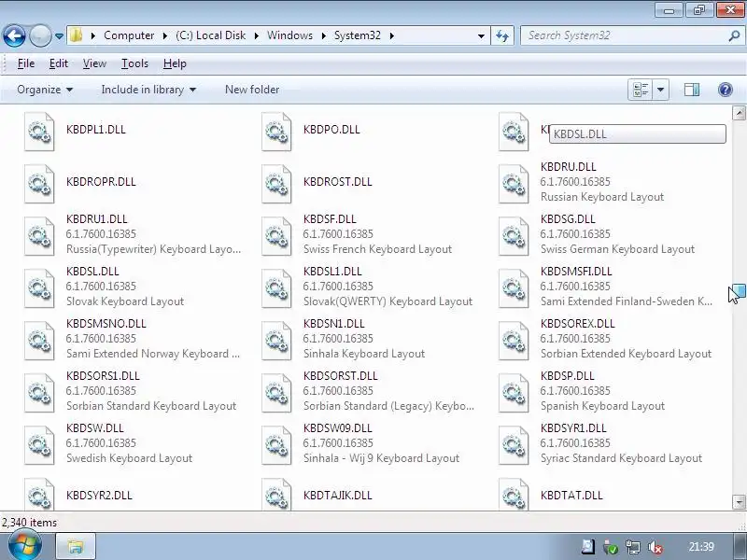
Task: Click the New folder button
Action: [x=252, y=90]
